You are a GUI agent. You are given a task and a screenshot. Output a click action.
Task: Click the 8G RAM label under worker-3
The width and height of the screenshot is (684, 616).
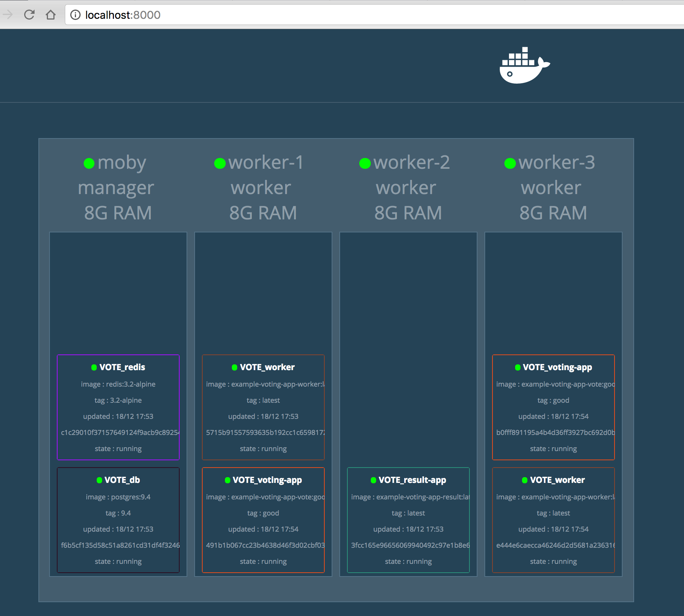pos(553,213)
